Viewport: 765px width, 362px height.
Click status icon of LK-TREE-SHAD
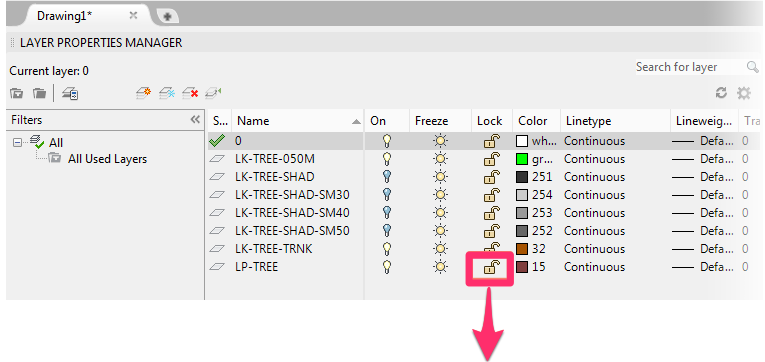(x=217, y=177)
